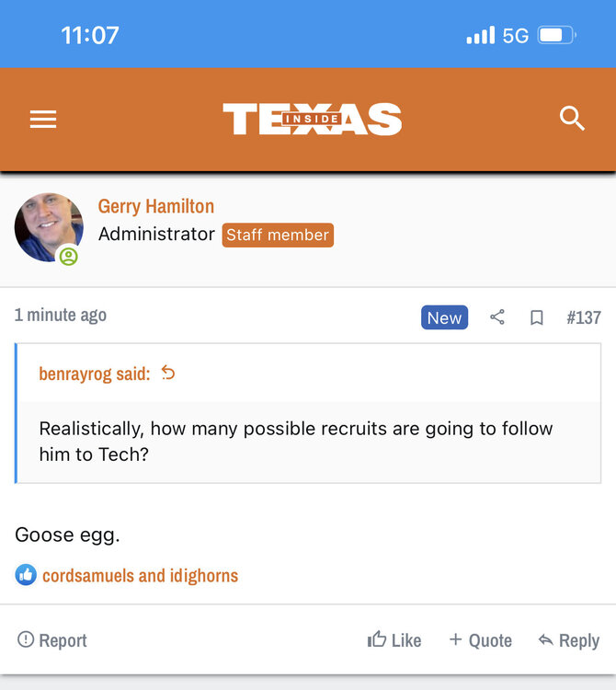Click the New post indicator badge
The height and width of the screenshot is (690, 616).
click(x=444, y=317)
